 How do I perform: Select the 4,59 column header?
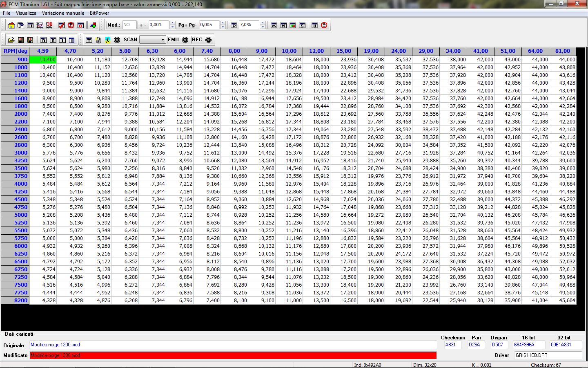(x=43, y=51)
